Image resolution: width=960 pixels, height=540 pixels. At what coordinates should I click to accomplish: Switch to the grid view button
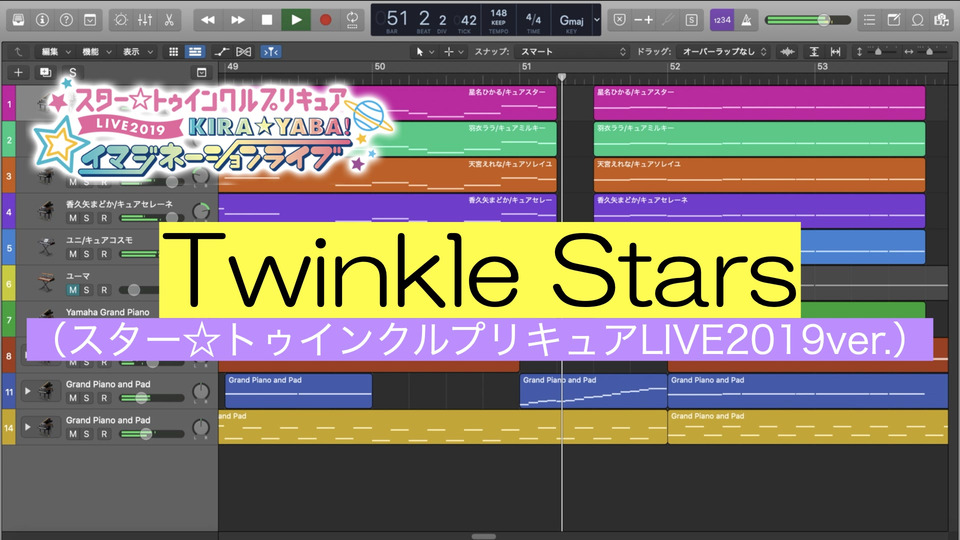pos(173,52)
